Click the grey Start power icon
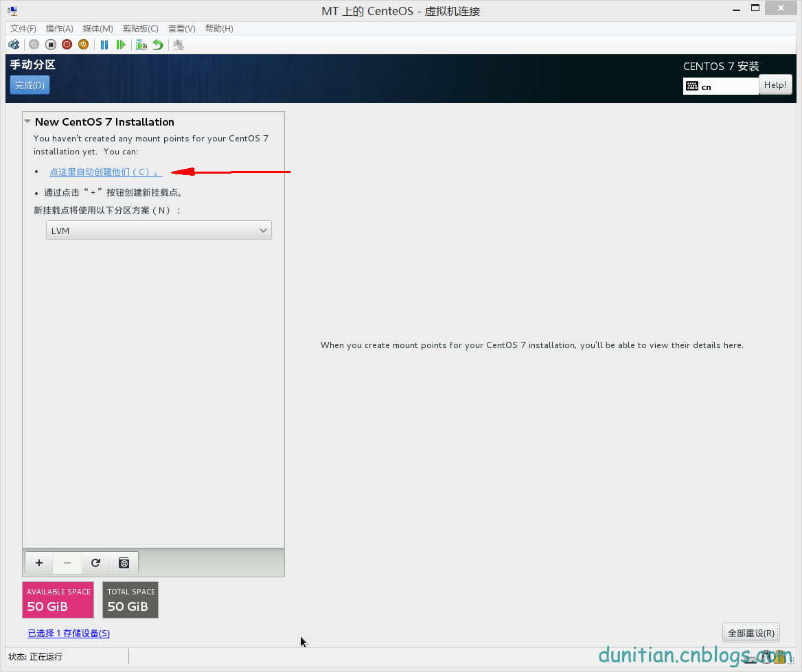Viewport: 802px width, 672px height. click(x=34, y=45)
